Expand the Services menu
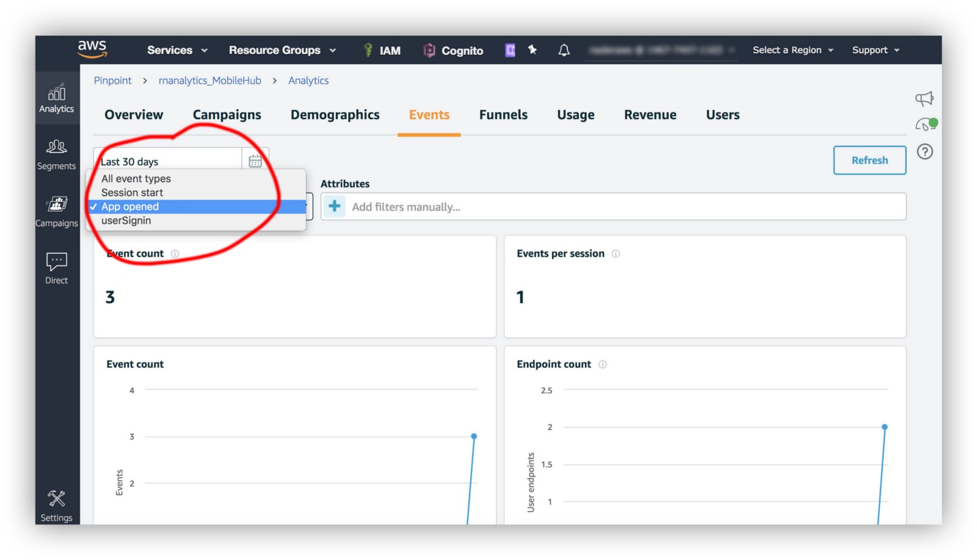 pos(176,50)
